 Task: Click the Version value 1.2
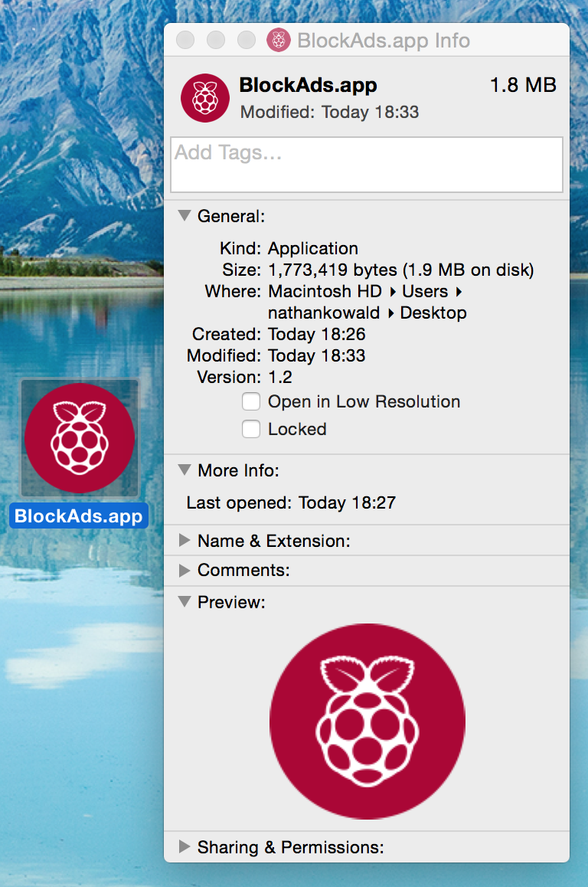tap(280, 378)
